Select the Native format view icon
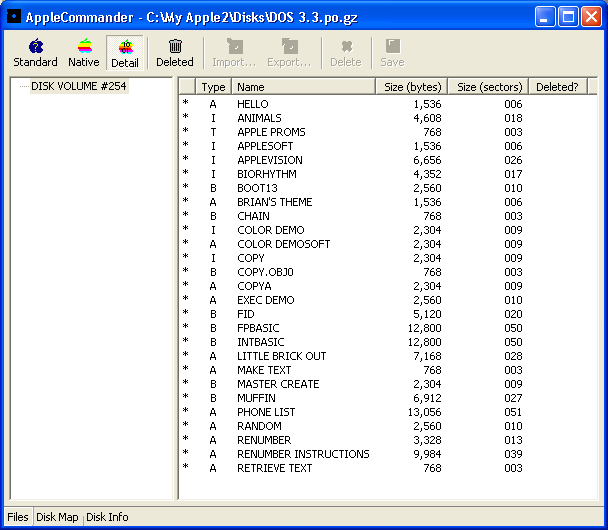This screenshot has width=608, height=530. [84, 53]
